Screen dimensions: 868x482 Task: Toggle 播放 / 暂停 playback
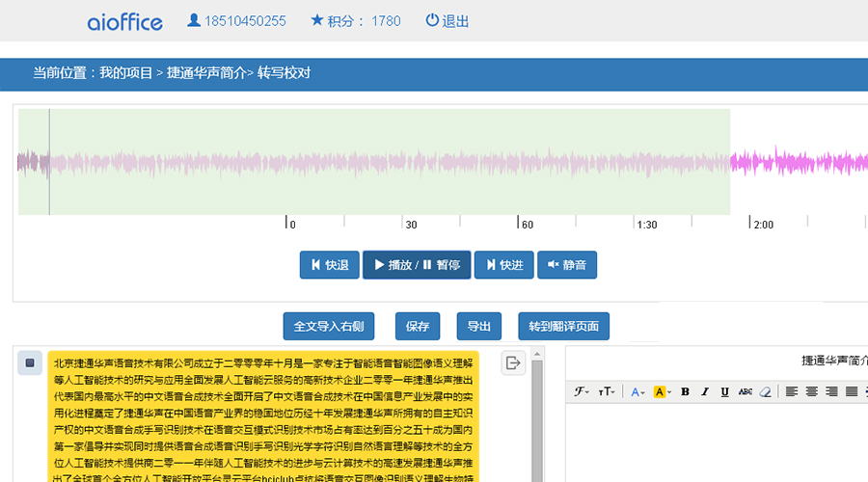(x=417, y=264)
